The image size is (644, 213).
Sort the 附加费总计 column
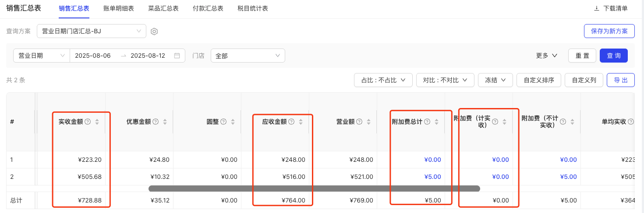[436, 122]
